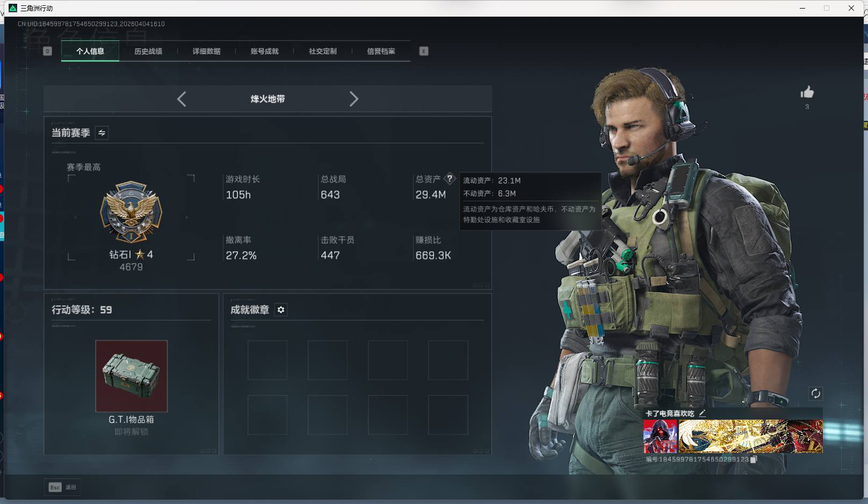Click the left arrow to view previous mode
Image resolution: width=868 pixels, height=504 pixels.
tap(182, 99)
